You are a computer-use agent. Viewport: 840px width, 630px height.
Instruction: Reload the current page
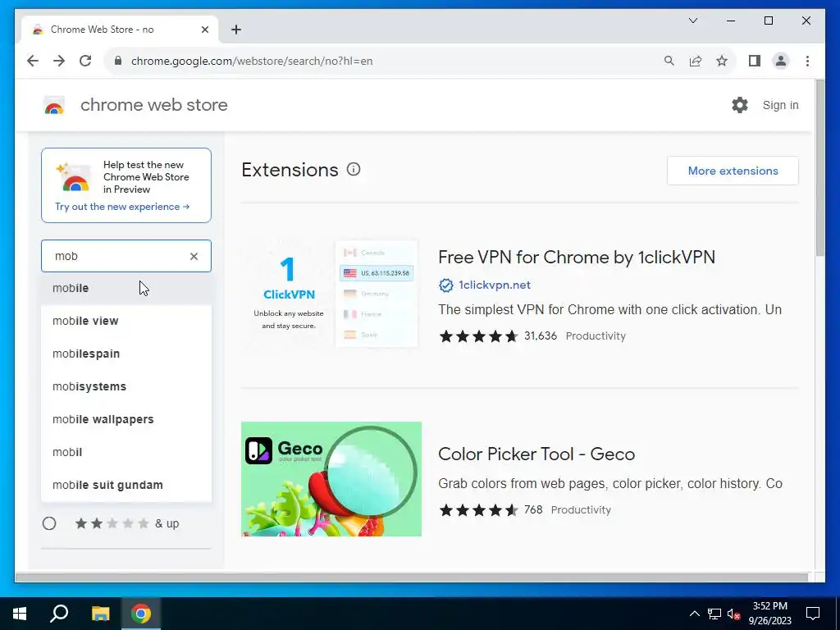click(x=85, y=61)
